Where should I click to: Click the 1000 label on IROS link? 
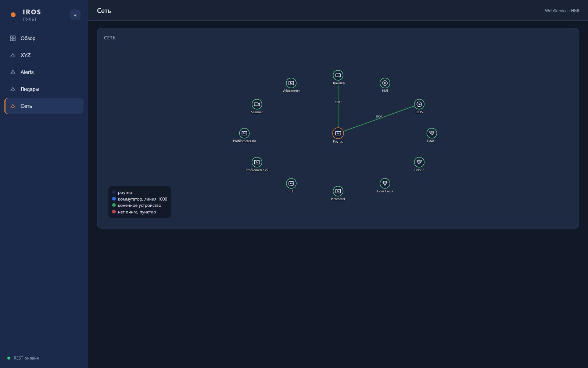click(x=379, y=117)
